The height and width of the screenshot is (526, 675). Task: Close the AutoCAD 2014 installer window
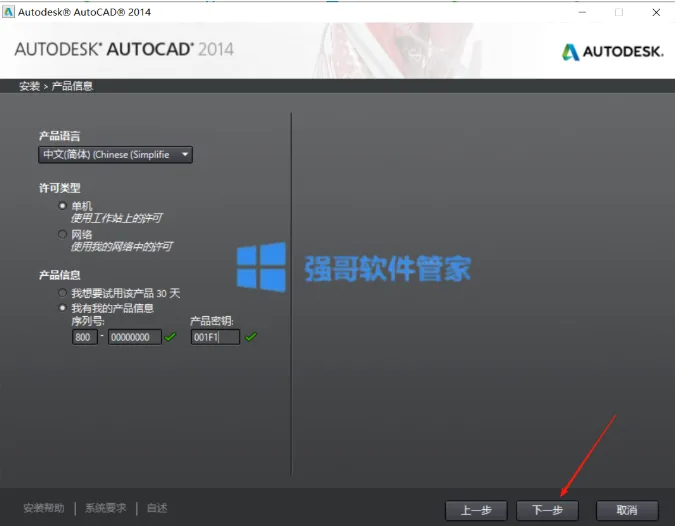click(656, 12)
